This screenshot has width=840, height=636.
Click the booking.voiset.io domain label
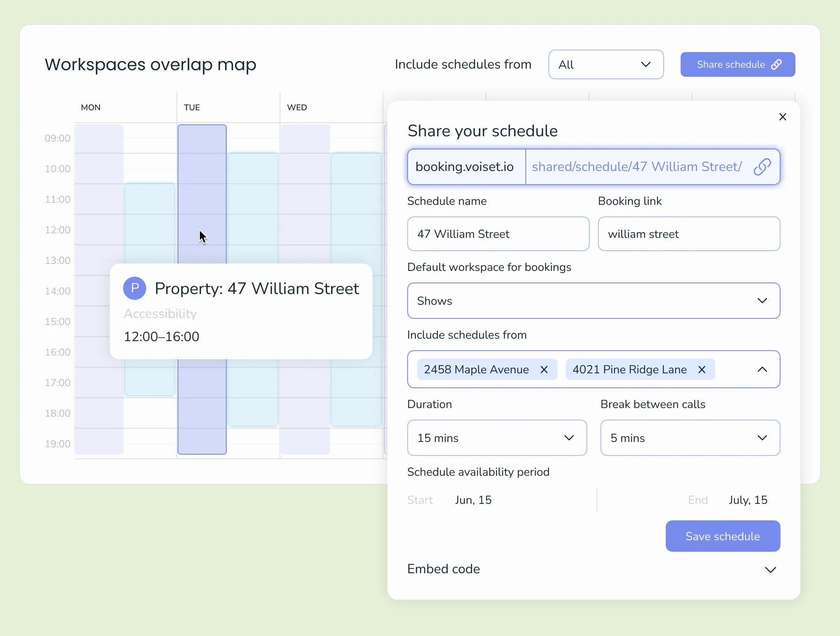coord(465,167)
